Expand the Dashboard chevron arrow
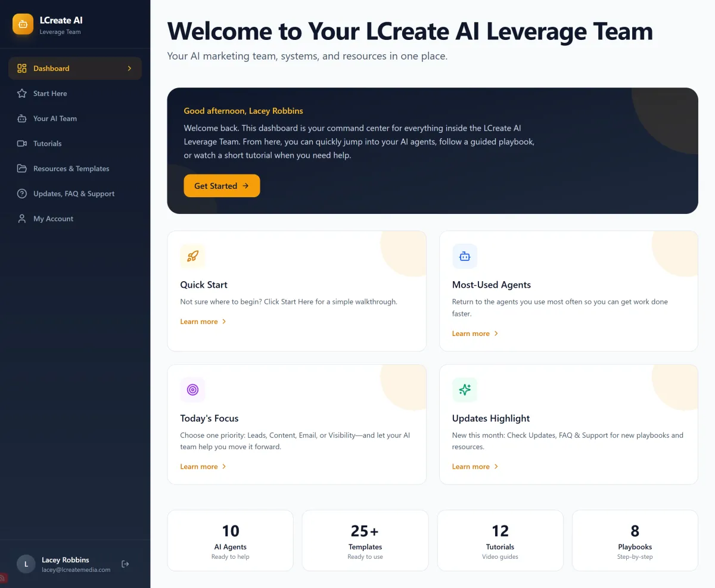 (x=129, y=69)
